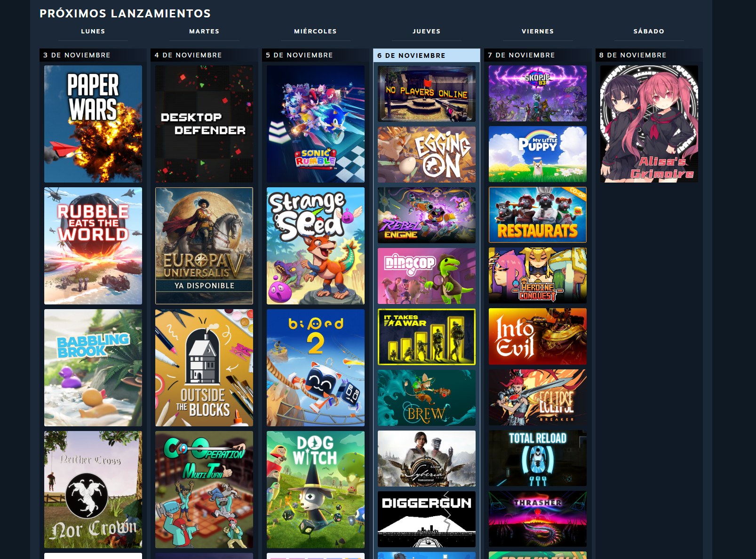This screenshot has height=559, width=756.
Task: Open the Biped 2 game capsule
Action: [x=316, y=367]
